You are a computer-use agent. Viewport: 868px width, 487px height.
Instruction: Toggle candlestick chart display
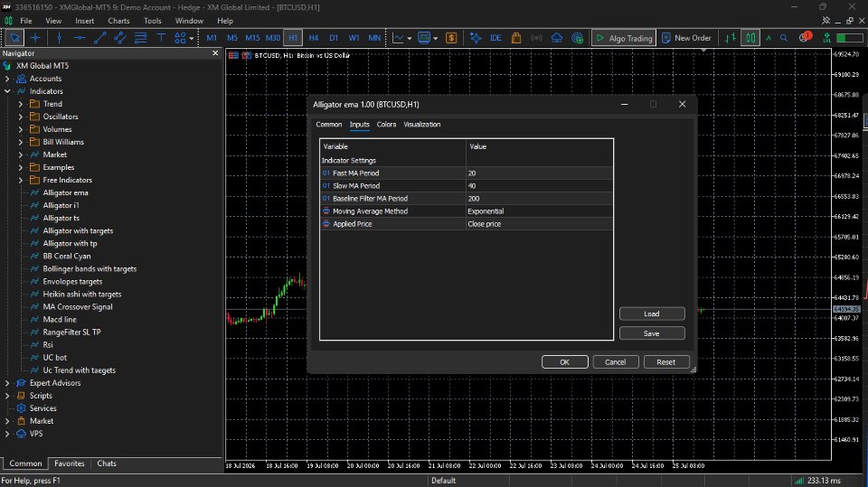click(750, 38)
